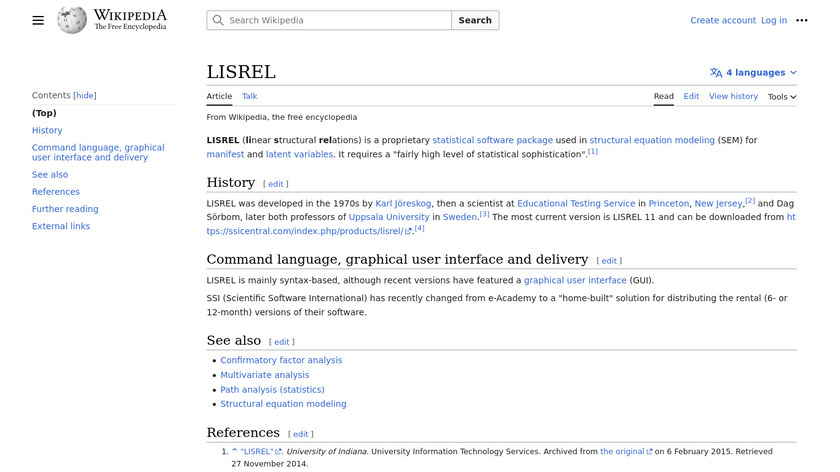Open the Princeton link

[x=669, y=204]
